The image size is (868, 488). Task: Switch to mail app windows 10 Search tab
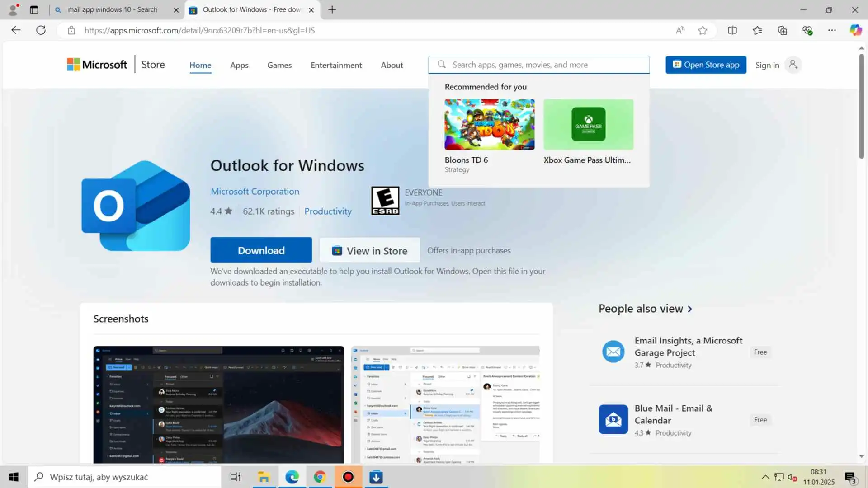pyautogui.click(x=112, y=9)
